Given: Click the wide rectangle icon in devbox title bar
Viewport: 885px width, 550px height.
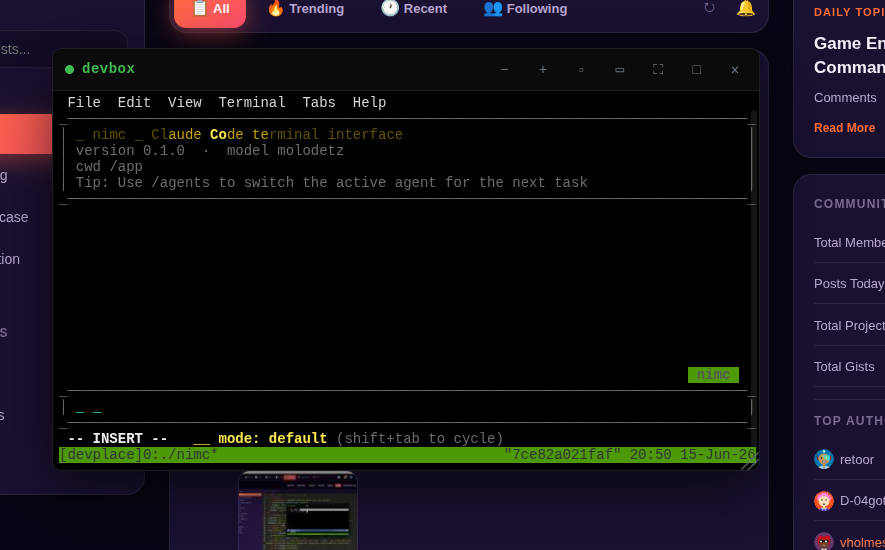Looking at the screenshot, I should click(620, 69).
